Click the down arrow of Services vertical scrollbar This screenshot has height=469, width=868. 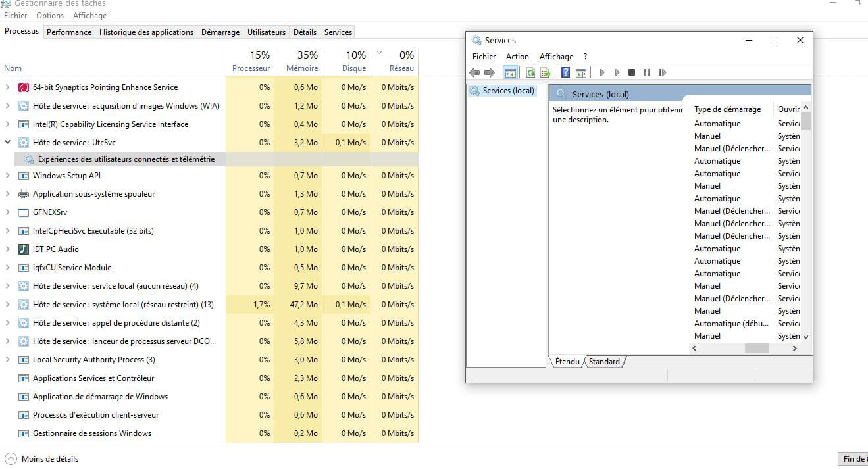805,337
